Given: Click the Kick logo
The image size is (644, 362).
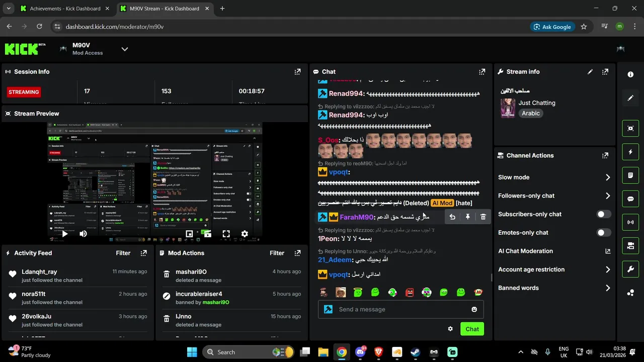Looking at the screenshot, I should [25, 49].
